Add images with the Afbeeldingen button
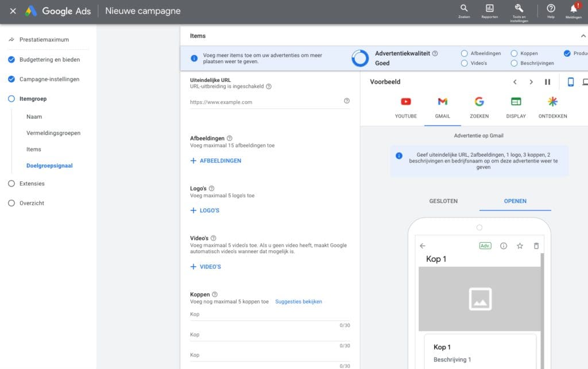This screenshot has height=369, width=588. tap(216, 161)
